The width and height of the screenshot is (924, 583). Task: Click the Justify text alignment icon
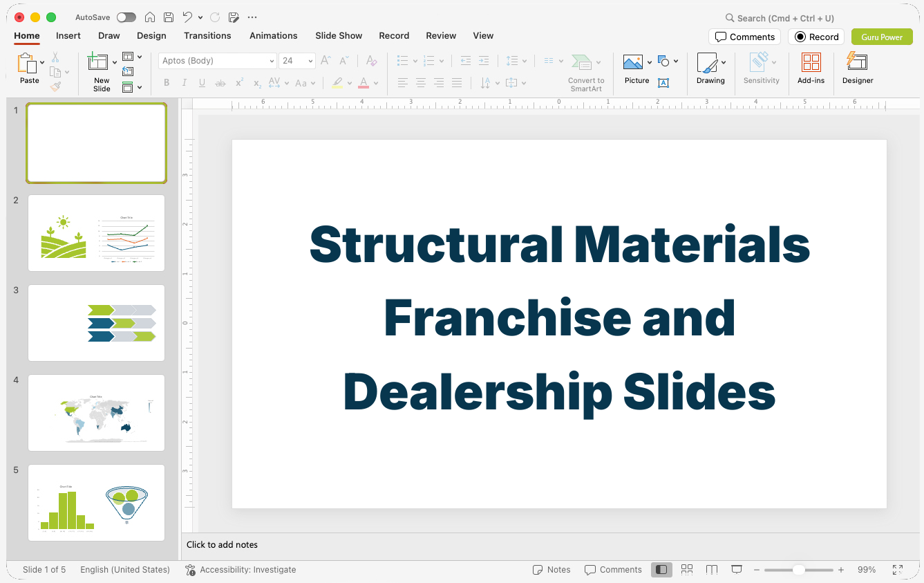[457, 83]
